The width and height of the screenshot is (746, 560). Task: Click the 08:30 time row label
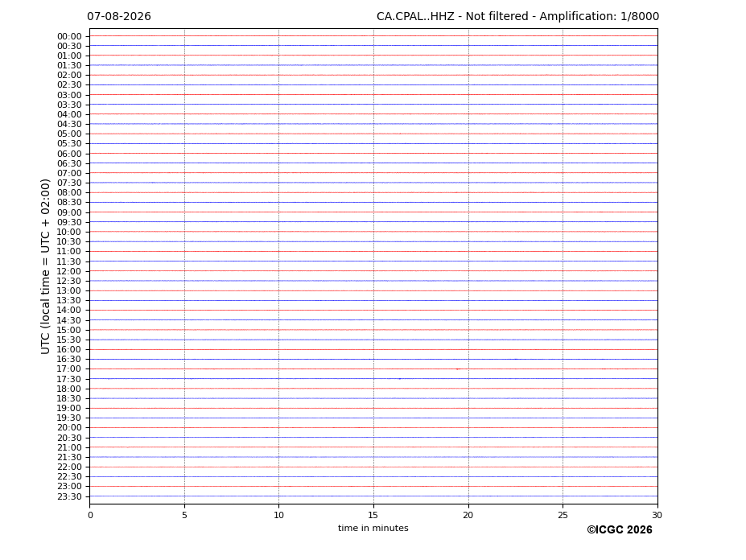[69, 203]
